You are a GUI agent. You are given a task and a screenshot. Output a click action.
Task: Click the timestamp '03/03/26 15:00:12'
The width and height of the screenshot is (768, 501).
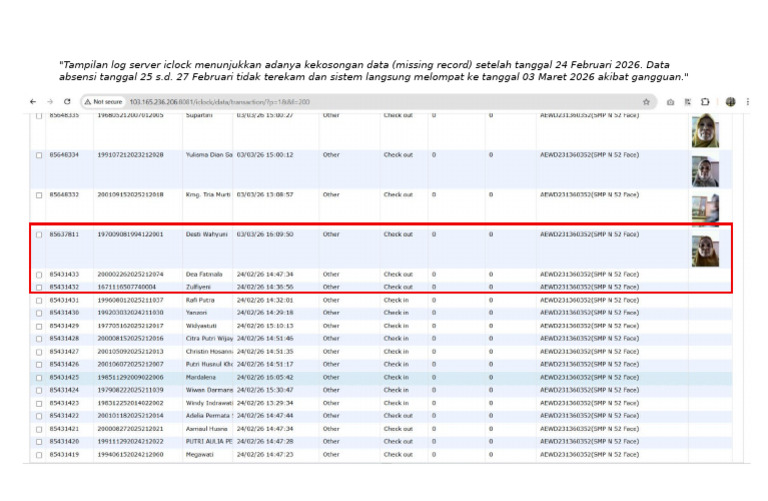tap(265, 155)
